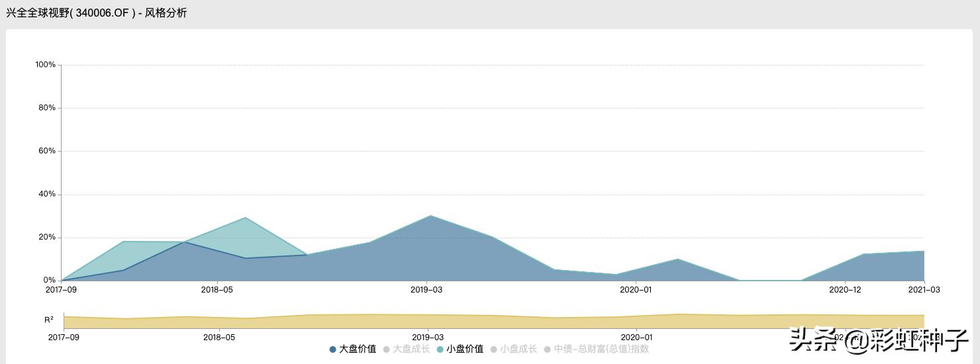This screenshot has height=364, width=980.
Task: Click the 2018-05 label under R² chart
Action: tap(219, 338)
